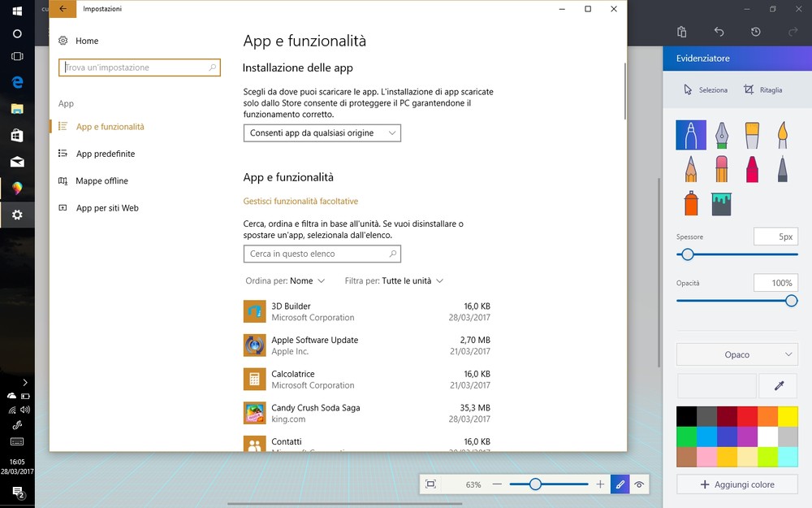Select the Oil brush tool

752,135
